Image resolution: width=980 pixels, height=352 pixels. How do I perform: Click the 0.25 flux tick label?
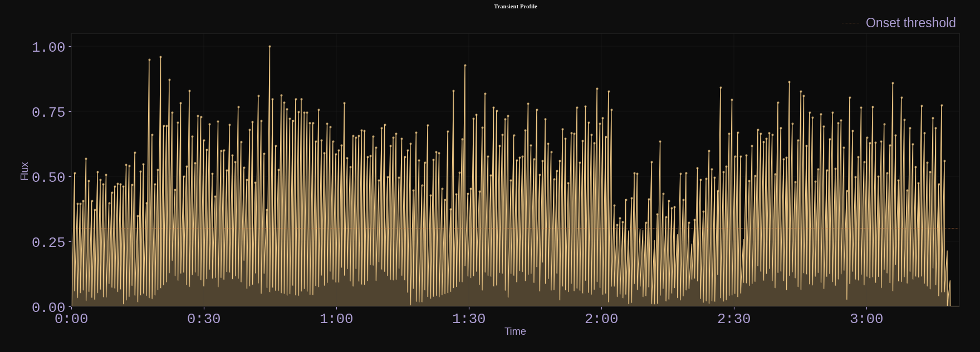(x=48, y=242)
